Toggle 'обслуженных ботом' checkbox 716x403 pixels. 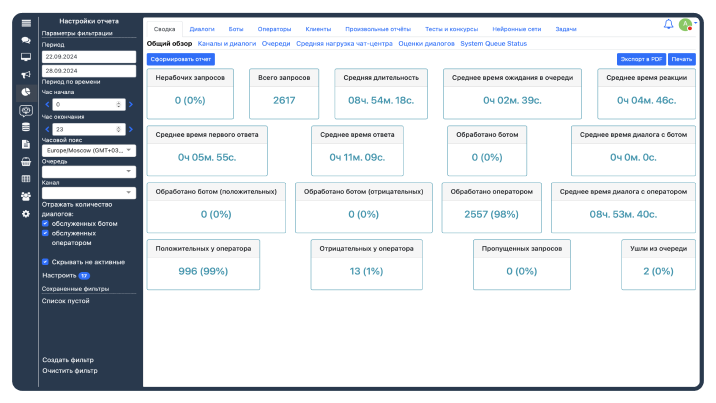(x=45, y=224)
